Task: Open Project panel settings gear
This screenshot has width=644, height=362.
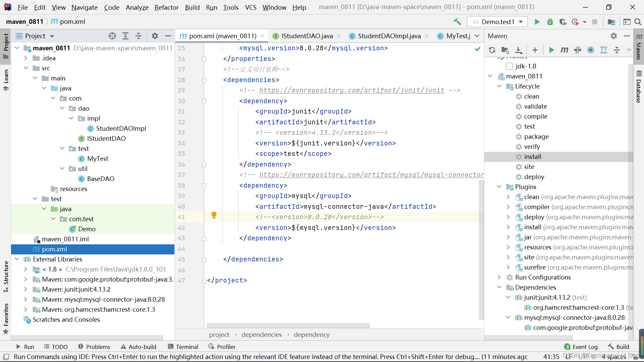Action: [155, 36]
